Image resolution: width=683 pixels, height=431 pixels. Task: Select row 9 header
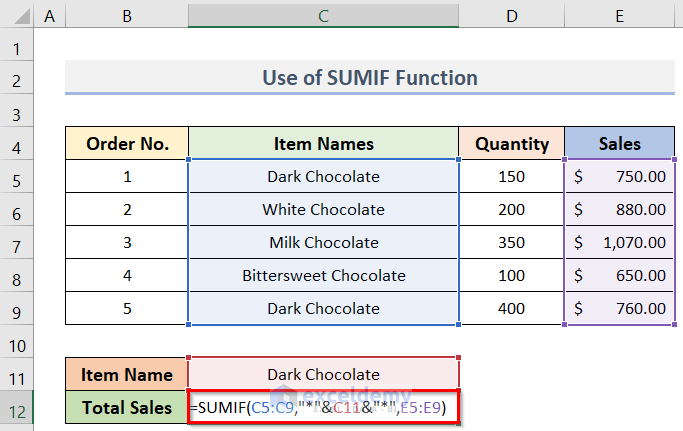pyautogui.click(x=17, y=309)
